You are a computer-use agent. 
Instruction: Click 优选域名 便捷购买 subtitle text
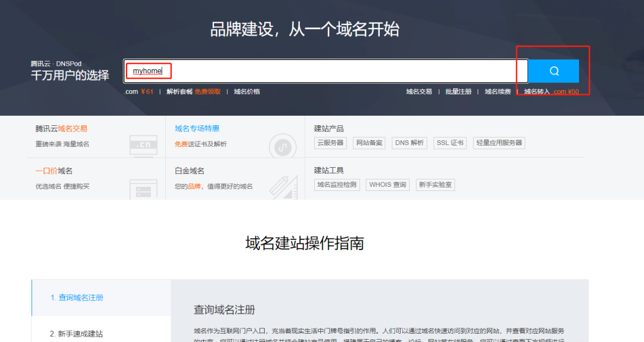63,186
